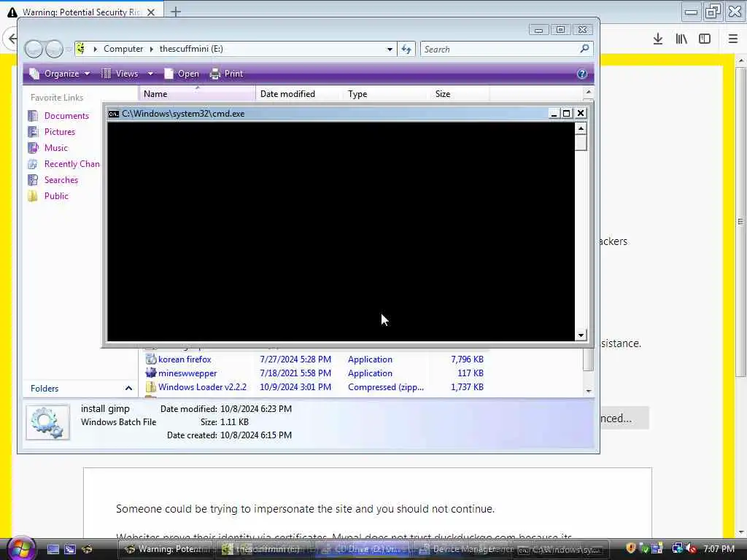Screen dimensions: 747x560
Task: Click the Windows Loader zip folder icon
Action: (x=150, y=387)
